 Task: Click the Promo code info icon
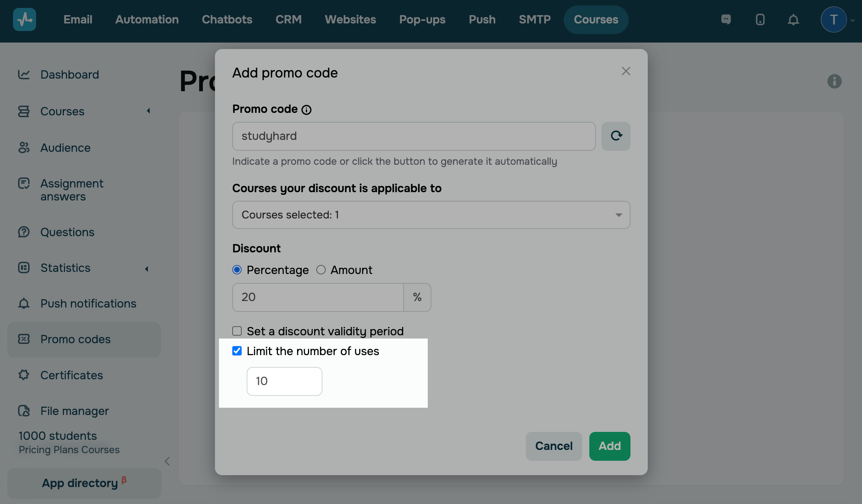coord(306,110)
